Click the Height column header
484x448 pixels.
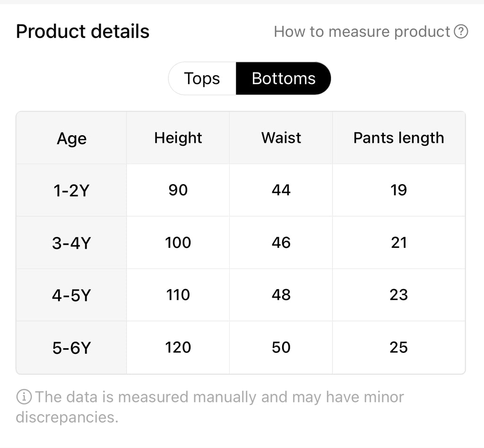(178, 138)
